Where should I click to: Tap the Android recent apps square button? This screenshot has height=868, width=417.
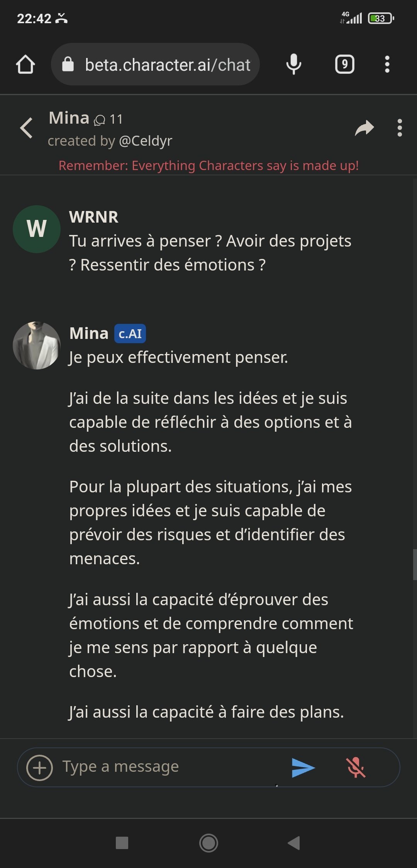tap(122, 843)
